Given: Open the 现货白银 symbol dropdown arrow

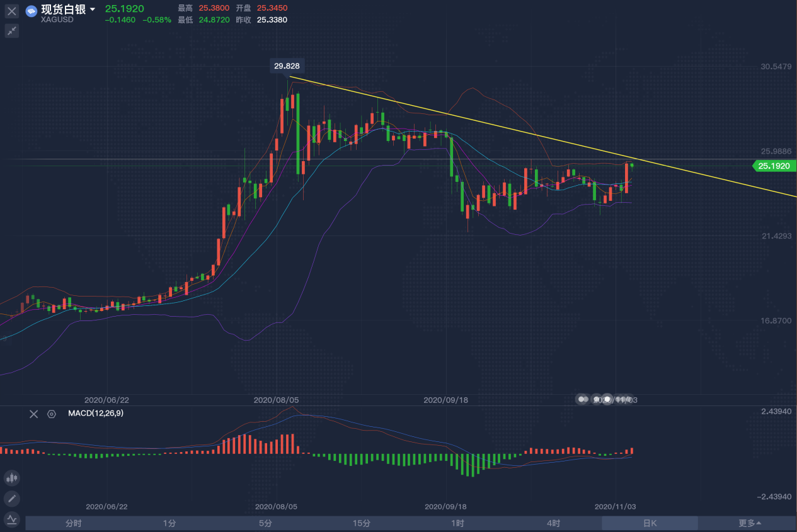Looking at the screenshot, I should [x=93, y=9].
